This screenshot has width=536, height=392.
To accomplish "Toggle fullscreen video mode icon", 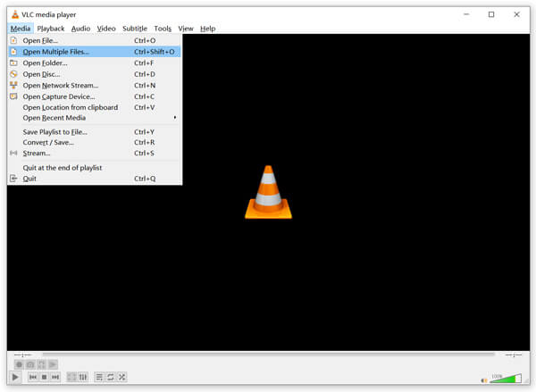I will tap(71, 377).
